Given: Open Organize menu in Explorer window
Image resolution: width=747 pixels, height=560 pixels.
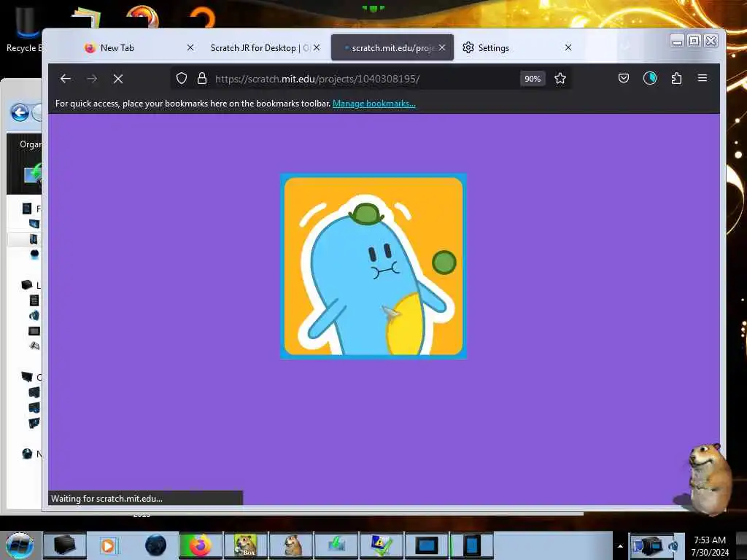Looking at the screenshot, I should tap(31, 144).
